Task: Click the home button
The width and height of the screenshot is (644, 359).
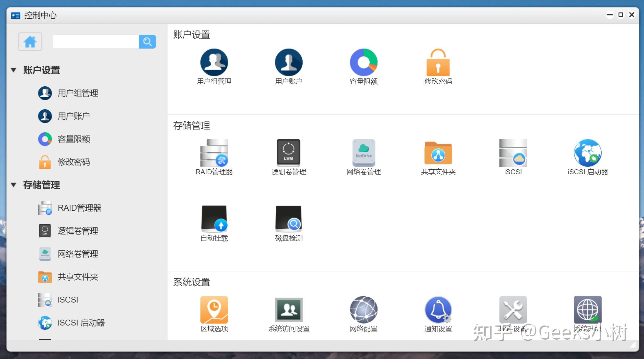Action: click(x=30, y=42)
